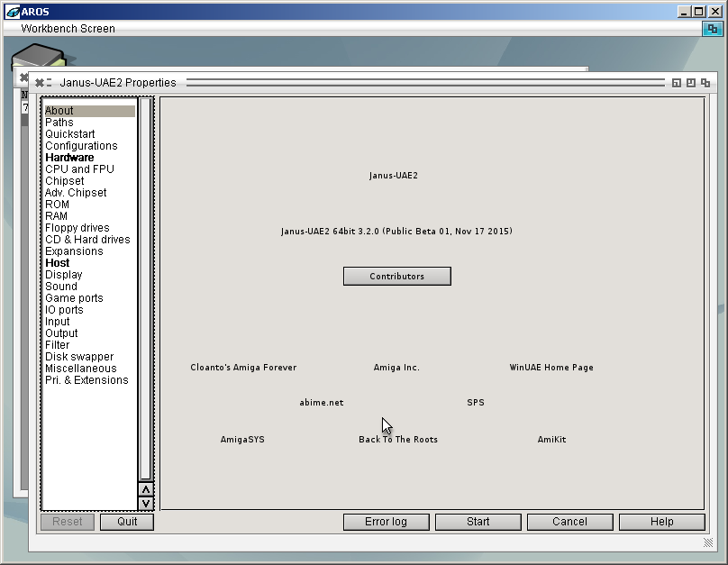Screen dimensions: 728x565
Task: Select Miscellaneous entry
Action: click(89, 369)
